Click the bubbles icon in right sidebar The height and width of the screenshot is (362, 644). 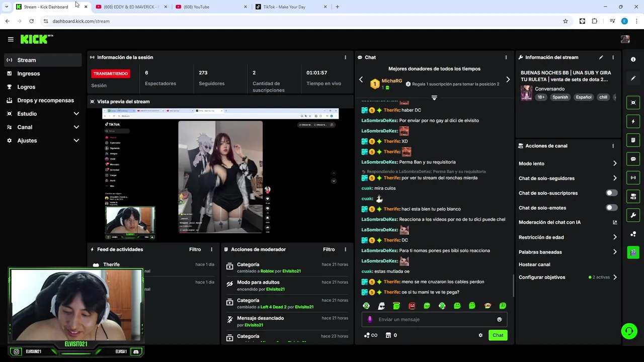(633, 234)
